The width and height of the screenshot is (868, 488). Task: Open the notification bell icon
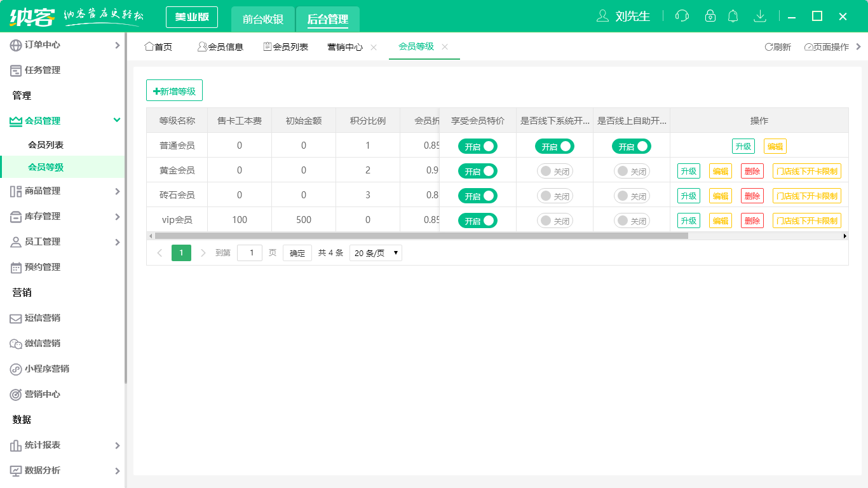pos(733,16)
